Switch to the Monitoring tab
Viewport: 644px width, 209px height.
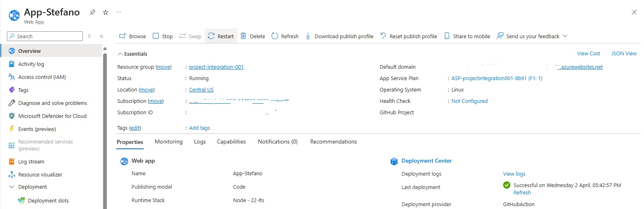tap(169, 142)
